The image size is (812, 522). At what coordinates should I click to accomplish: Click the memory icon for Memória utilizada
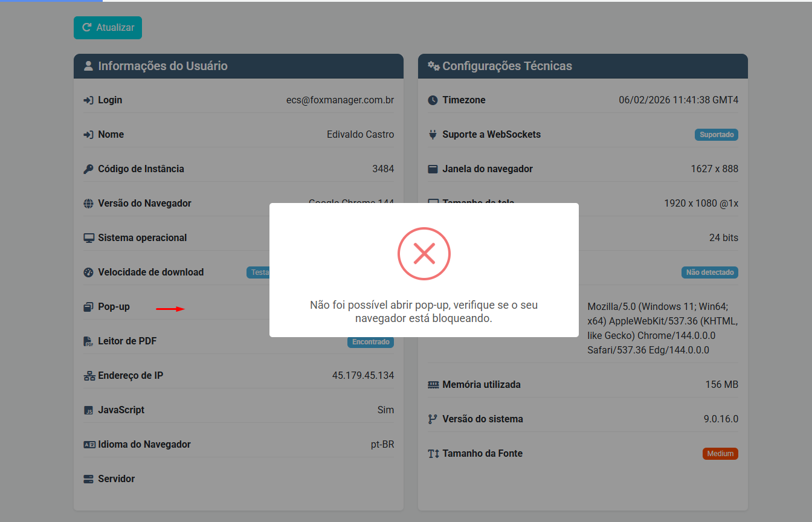coord(433,385)
